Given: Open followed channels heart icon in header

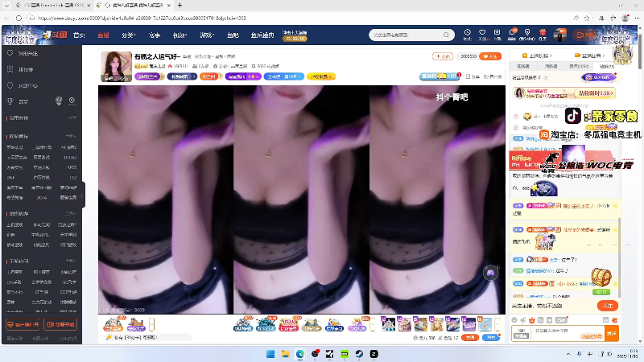Looking at the screenshot, I should 482,35.
